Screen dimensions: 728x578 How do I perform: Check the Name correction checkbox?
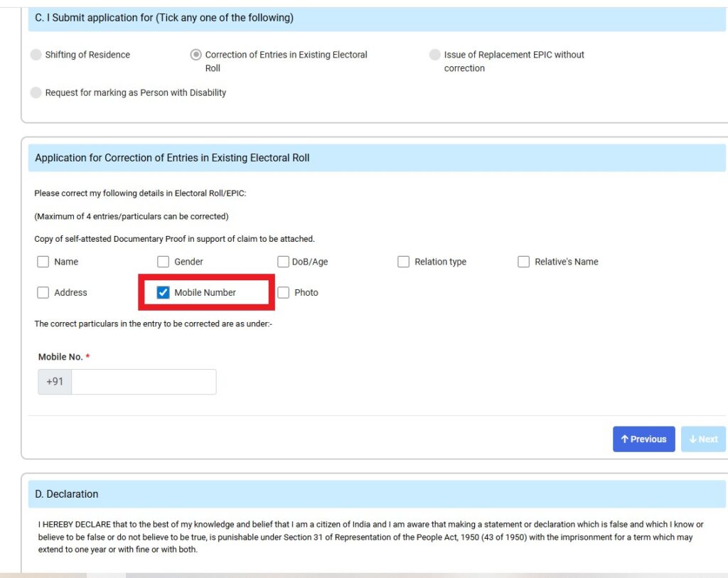point(43,262)
